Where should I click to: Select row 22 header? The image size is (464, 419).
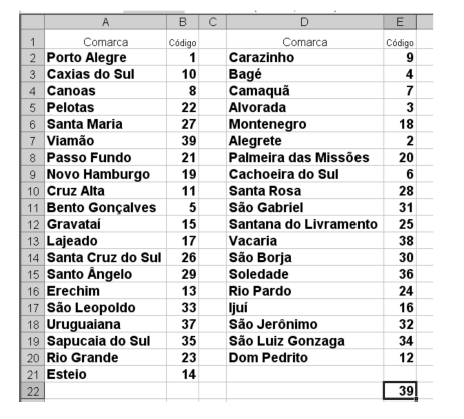[x=32, y=391]
